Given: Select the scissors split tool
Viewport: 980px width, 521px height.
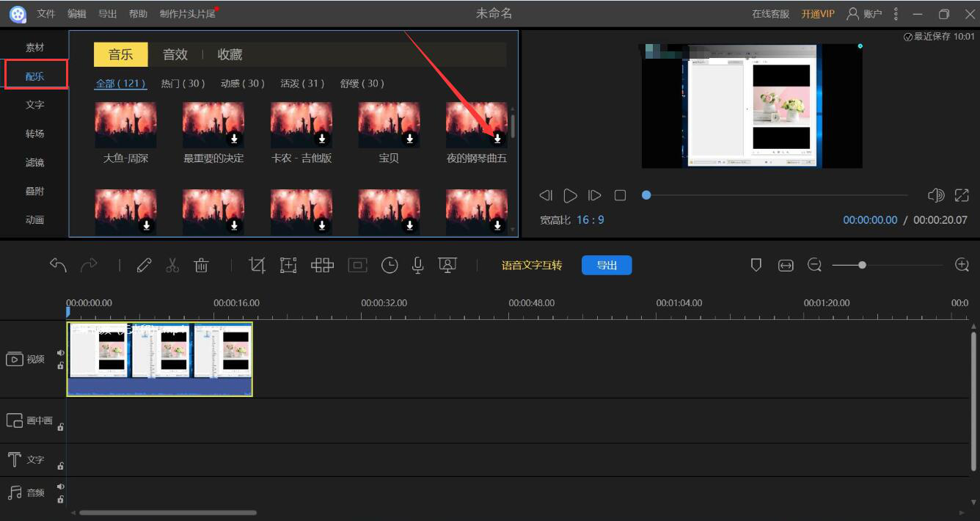Looking at the screenshot, I should [x=172, y=266].
